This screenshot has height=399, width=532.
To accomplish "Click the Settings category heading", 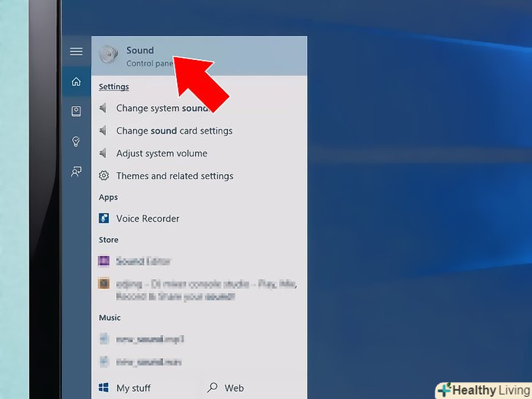I will point(114,87).
